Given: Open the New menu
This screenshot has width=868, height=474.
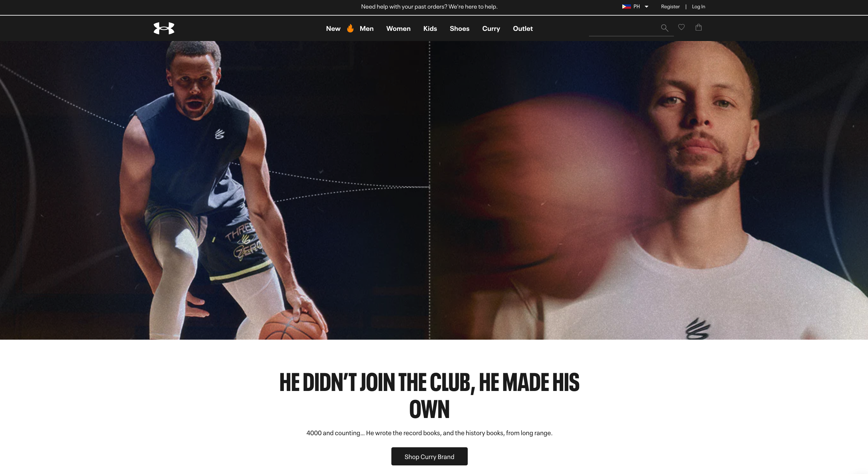Looking at the screenshot, I should (x=333, y=29).
